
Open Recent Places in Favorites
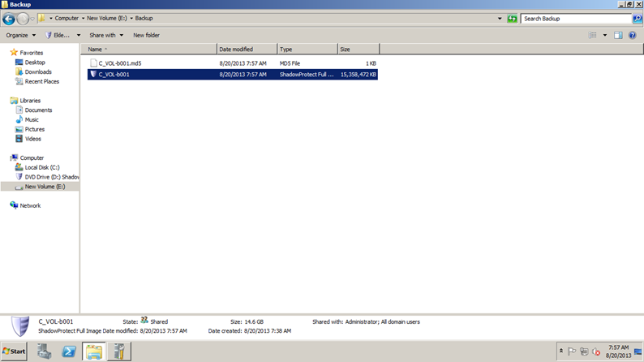42,81
